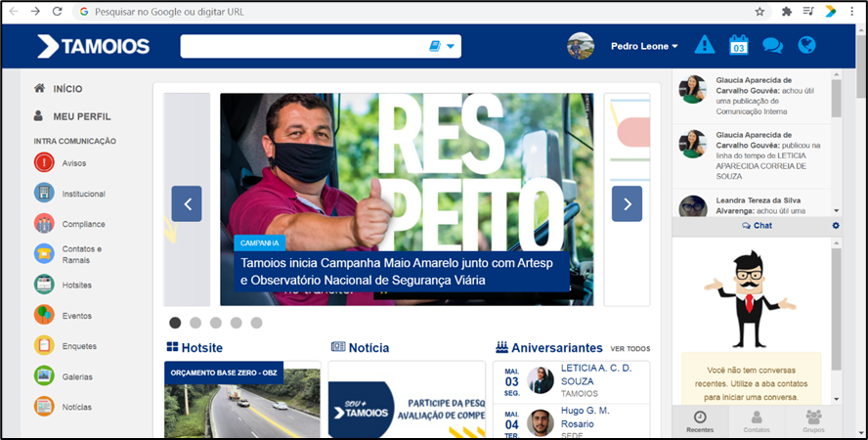
Task: Go to next carousel slide arrow
Action: pyautogui.click(x=627, y=203)
